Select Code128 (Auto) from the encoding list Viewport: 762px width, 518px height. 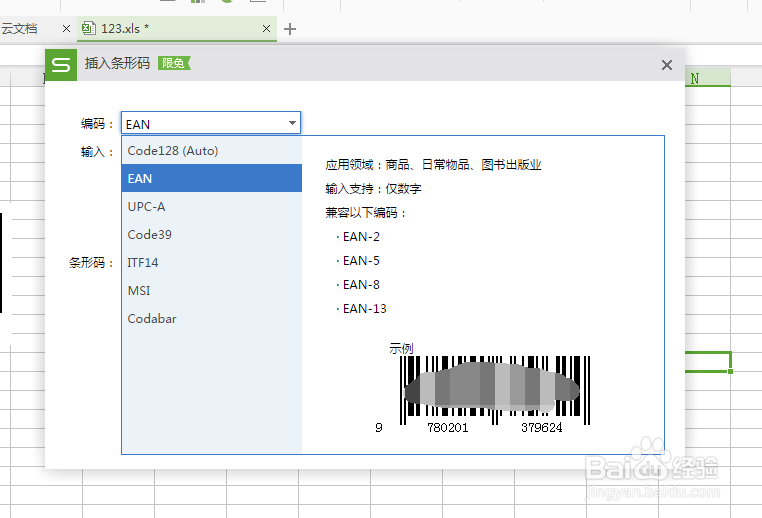[212, 151]
